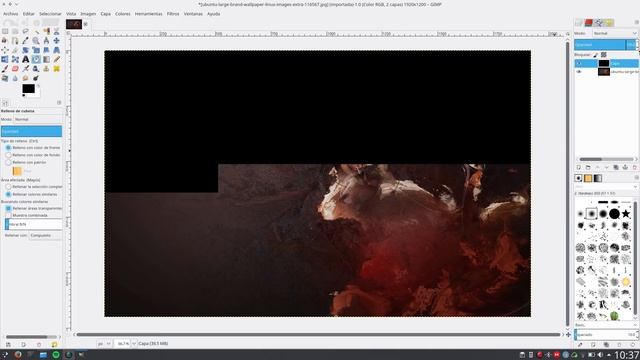640x360 pixels.
Task: Select the Blend gradient tool
Action: coord(46,59)
